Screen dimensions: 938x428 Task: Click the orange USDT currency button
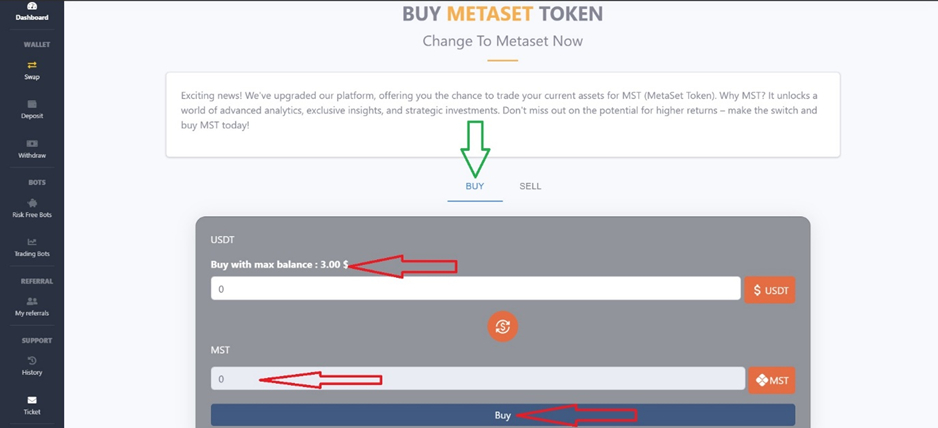[770, 290]
